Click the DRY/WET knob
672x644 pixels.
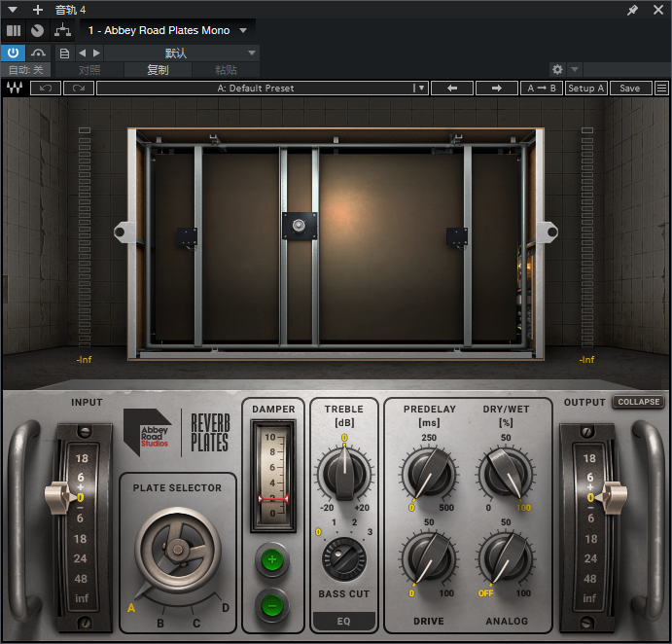point(506,474)
